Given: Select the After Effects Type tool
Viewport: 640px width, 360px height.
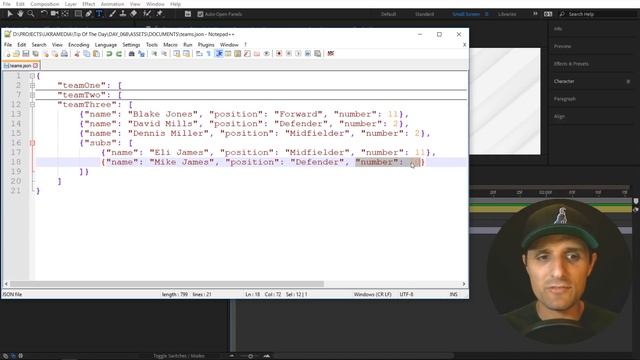Looking at the screenshot, I should pyautogui.click(x=99, y=14).
